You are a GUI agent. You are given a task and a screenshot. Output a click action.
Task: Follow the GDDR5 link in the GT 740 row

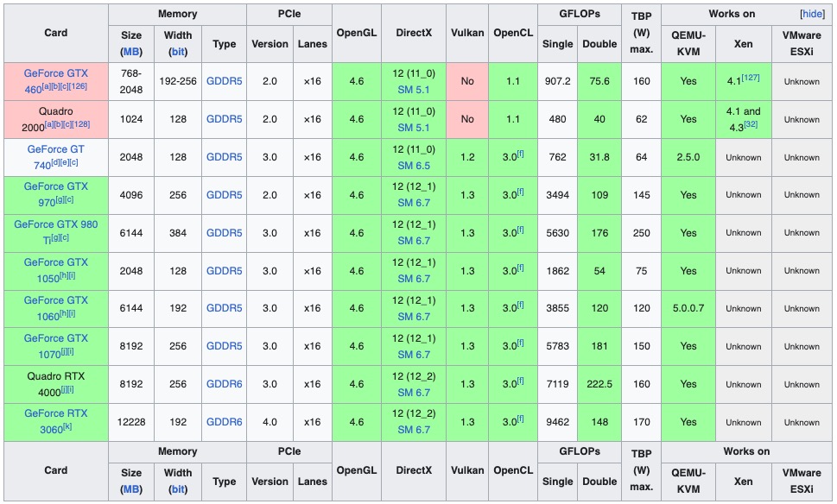click(x=225, y=157)
